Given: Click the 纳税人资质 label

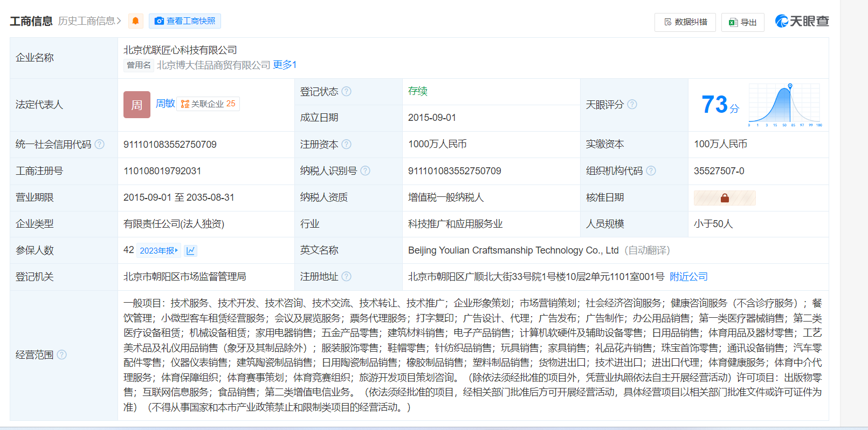Looking at the screenshot, I should coord(324,197).
